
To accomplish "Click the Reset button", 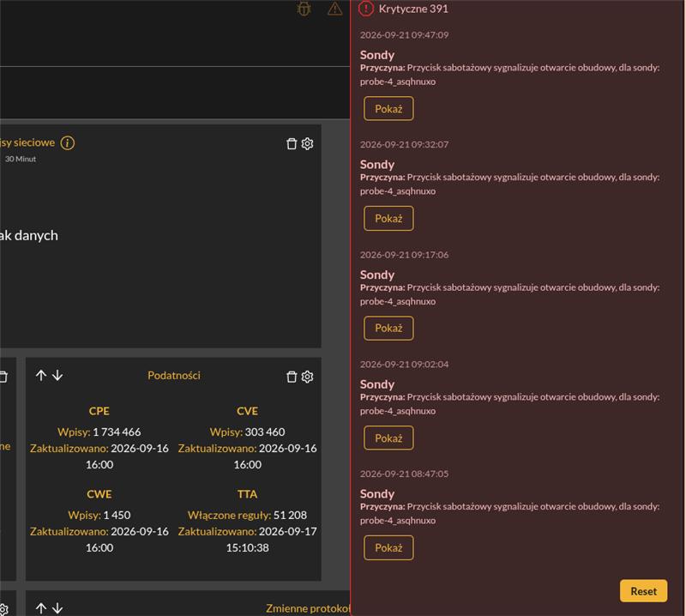I will pyautogui.click(x=644, y=591).
